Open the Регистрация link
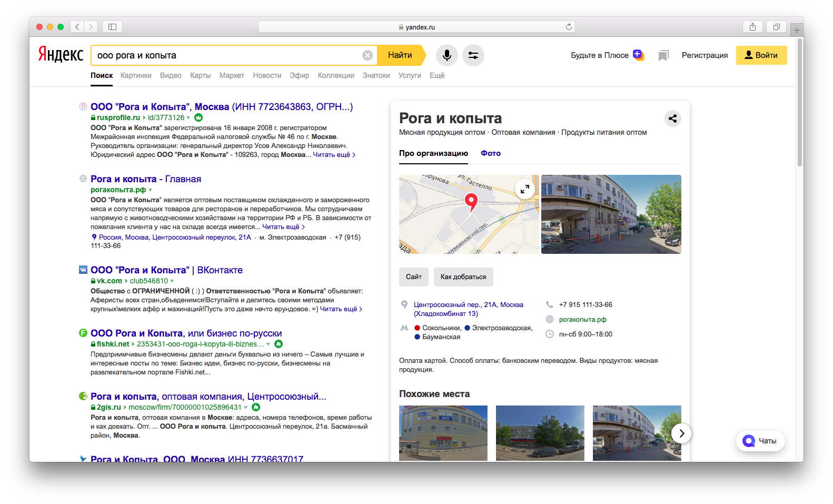Image resolution: width=833 pixels, height=504 pixels. coord(705,55)
